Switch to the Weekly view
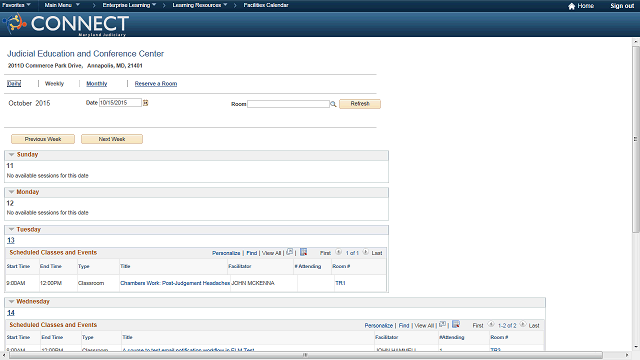The width and height of the screenshot is (640, 360). pyautogui.click(x=54, y=84)
